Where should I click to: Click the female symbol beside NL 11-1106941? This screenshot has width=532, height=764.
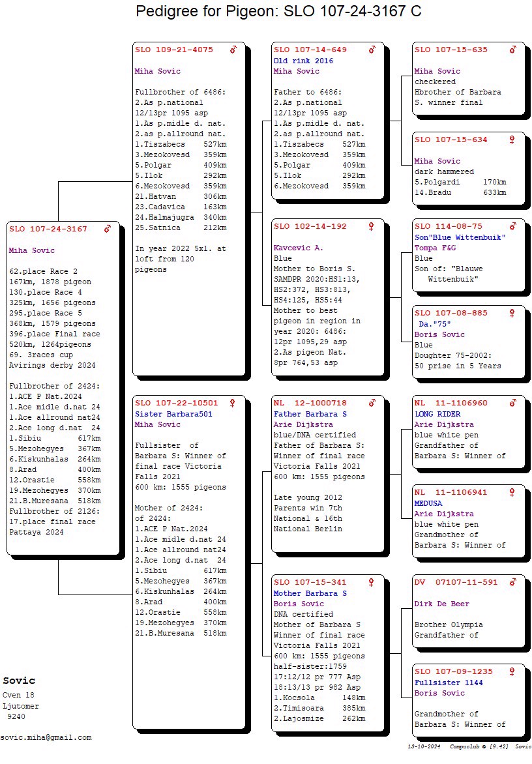click(x=512, y=492)
